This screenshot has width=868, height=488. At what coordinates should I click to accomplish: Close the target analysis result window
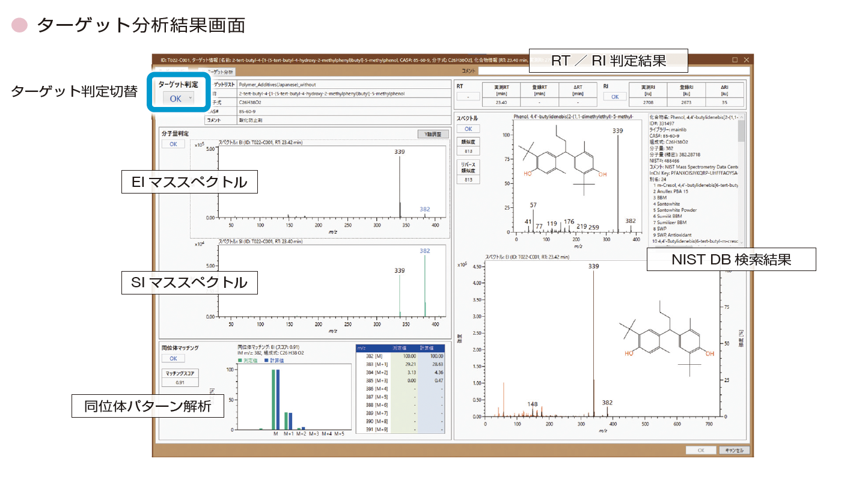click(x=747, y=60)
